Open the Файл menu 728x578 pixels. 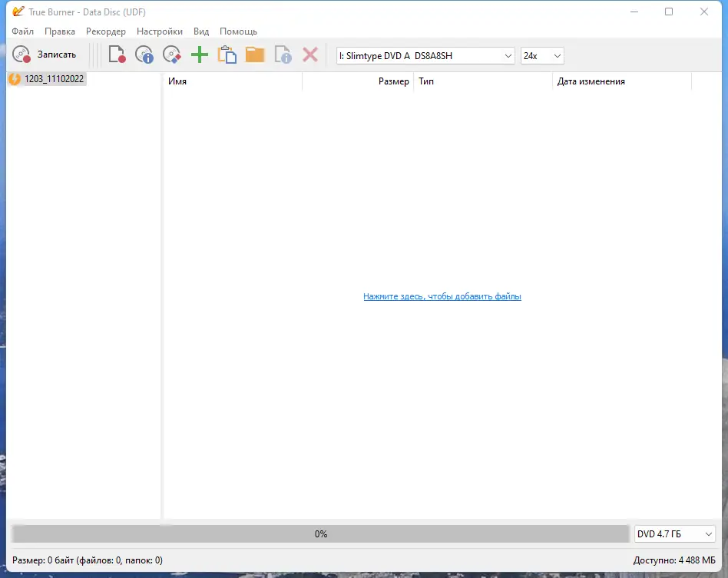[x=23, y=31]
